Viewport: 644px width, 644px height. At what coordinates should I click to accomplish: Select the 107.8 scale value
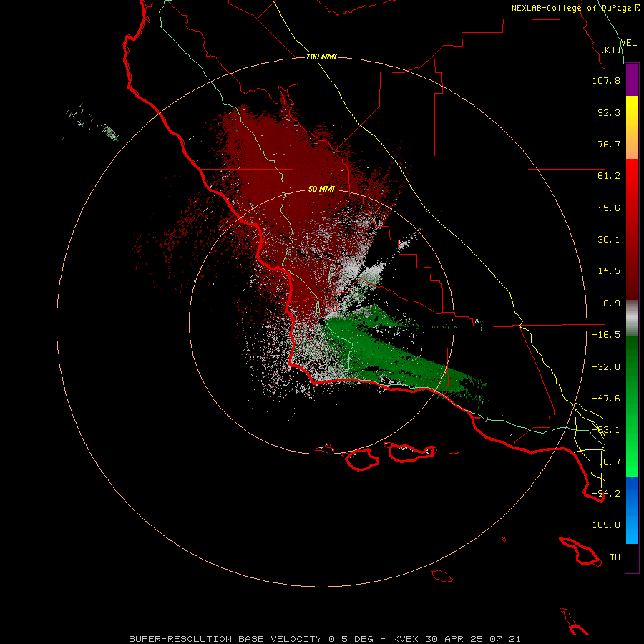(x=606, y=80)
